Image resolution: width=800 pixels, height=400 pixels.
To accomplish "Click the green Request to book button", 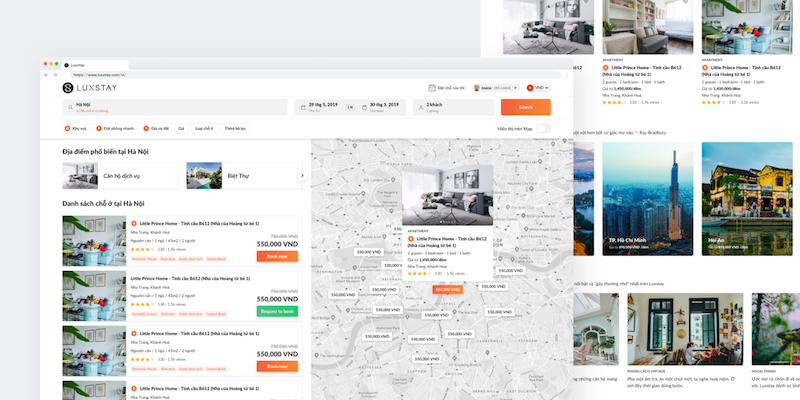I will click(x=277, y=311).
